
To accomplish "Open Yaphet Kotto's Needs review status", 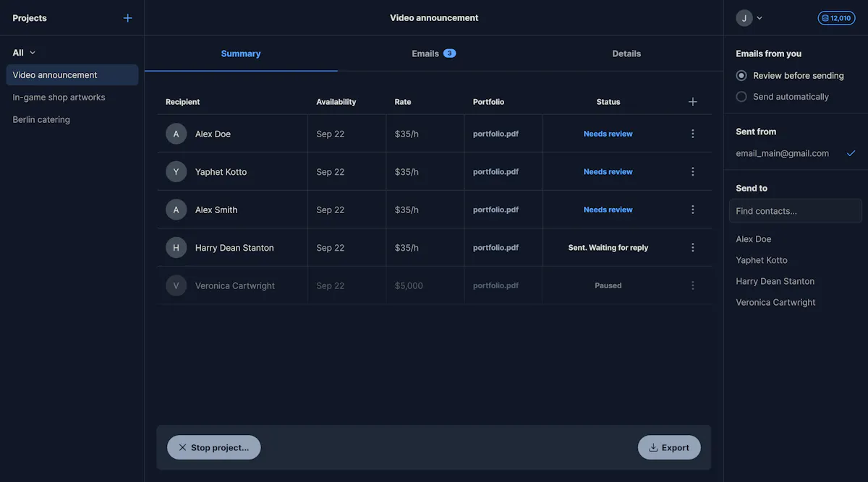I will click(608, 172).
